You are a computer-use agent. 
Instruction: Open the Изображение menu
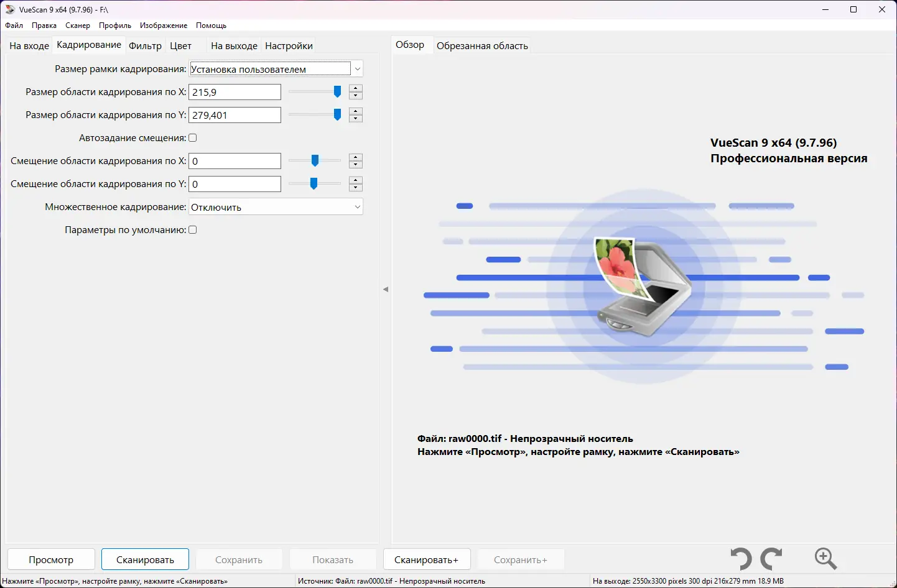coord(164,25)
